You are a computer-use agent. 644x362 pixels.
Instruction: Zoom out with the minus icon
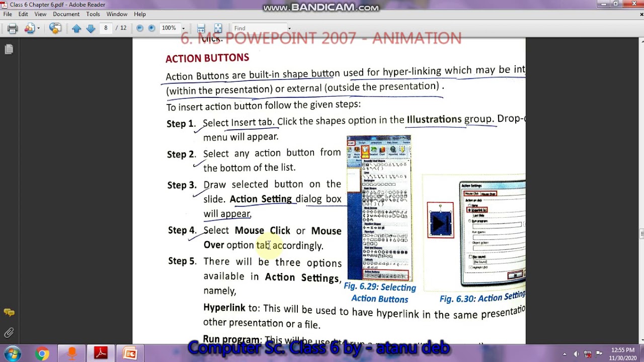tap(140, 28)
